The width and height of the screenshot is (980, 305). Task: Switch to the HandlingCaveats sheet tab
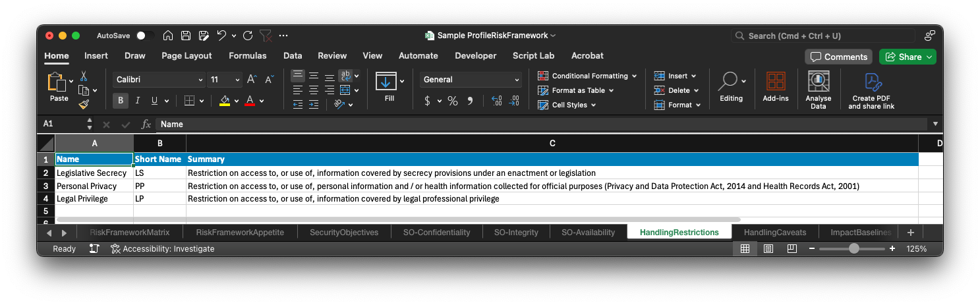[774, 232]
